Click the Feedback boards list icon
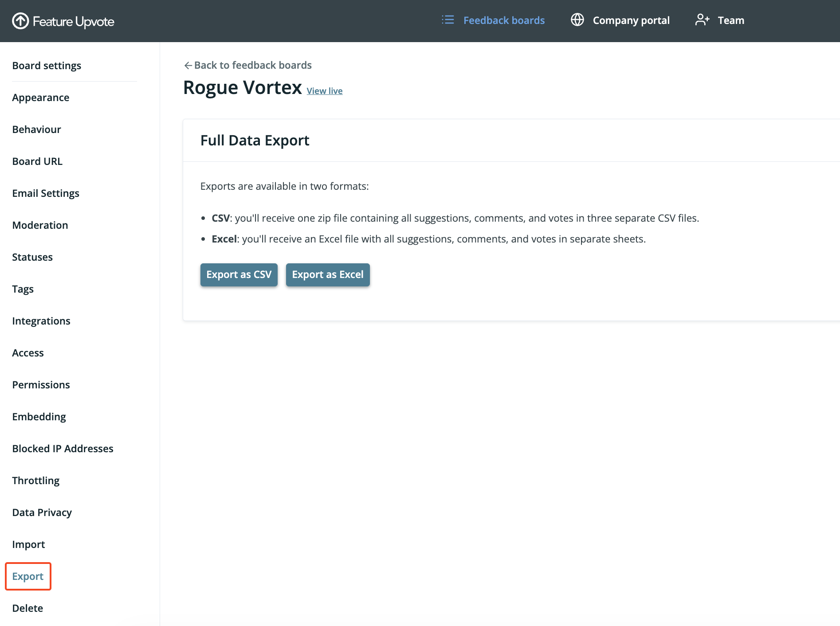 point(448,20)
